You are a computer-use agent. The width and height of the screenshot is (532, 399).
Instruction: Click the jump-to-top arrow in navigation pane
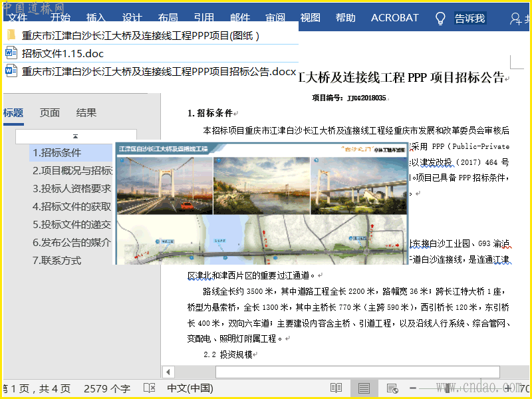pyautogui.click(x=75, y=136)
